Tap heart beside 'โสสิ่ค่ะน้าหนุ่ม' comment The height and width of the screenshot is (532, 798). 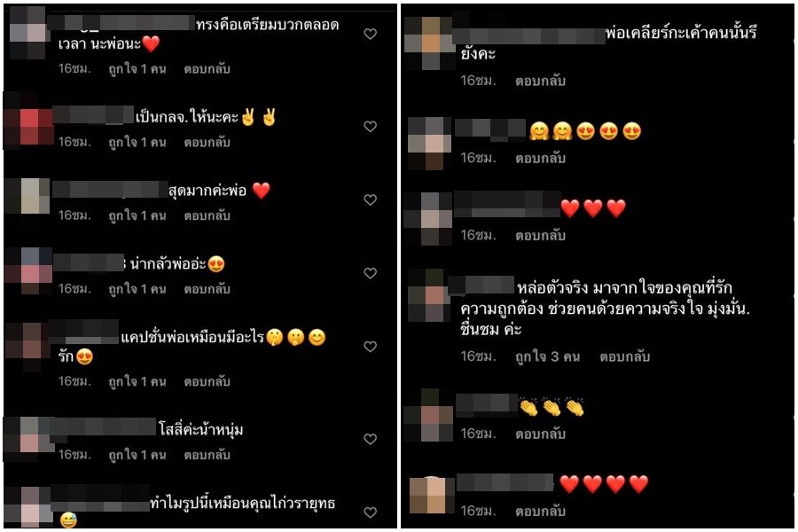click(370, 439)
